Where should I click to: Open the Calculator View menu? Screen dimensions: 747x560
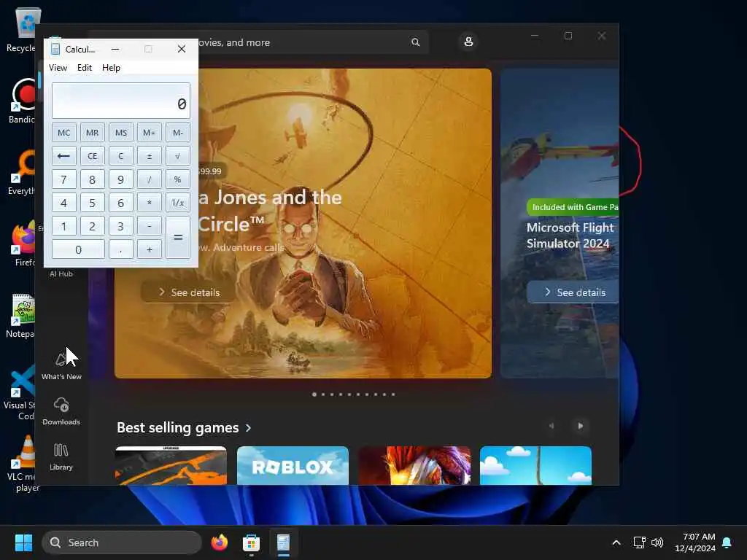(58, 68)
